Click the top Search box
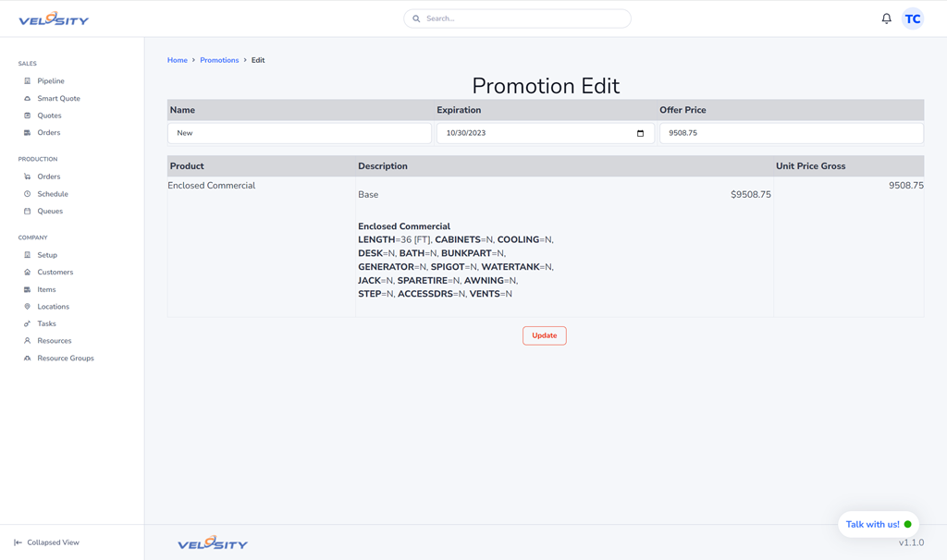947x560 pixels. click(x=518, y=18)
